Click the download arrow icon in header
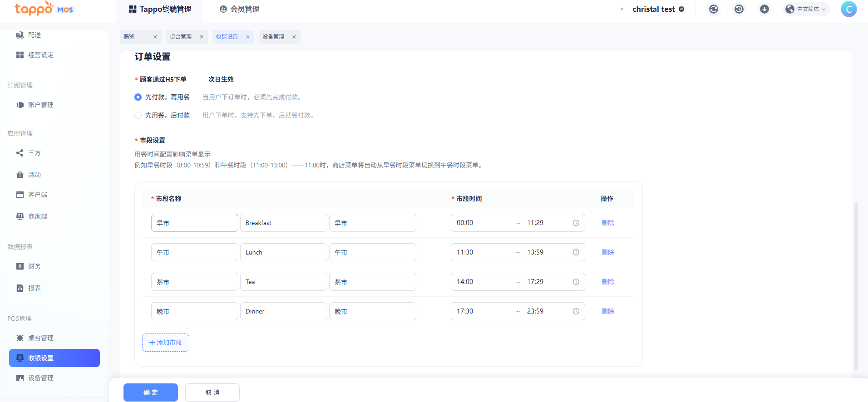 coord(764,9)
